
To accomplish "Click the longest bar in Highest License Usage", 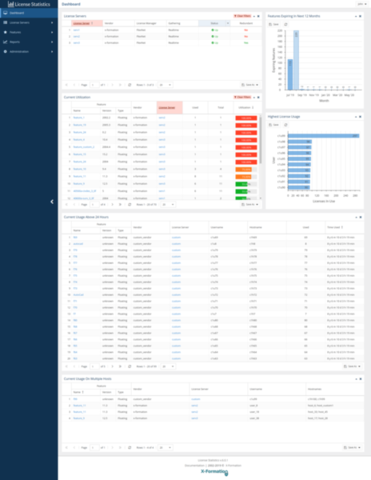I will (x=324, y=136).
